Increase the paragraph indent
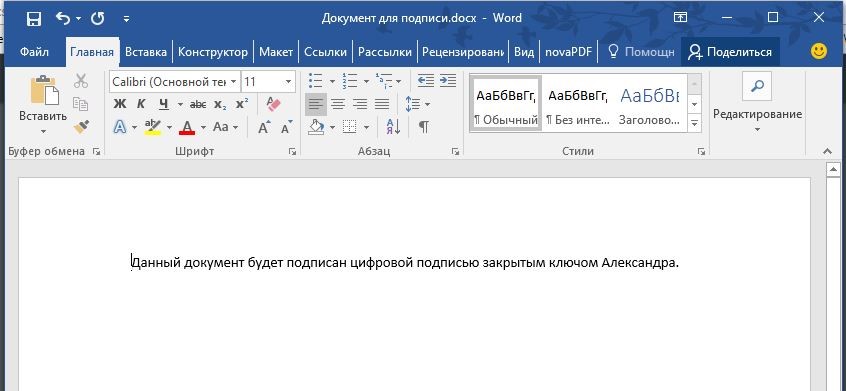This screenshot has width=846, height=391. [448, 81]
